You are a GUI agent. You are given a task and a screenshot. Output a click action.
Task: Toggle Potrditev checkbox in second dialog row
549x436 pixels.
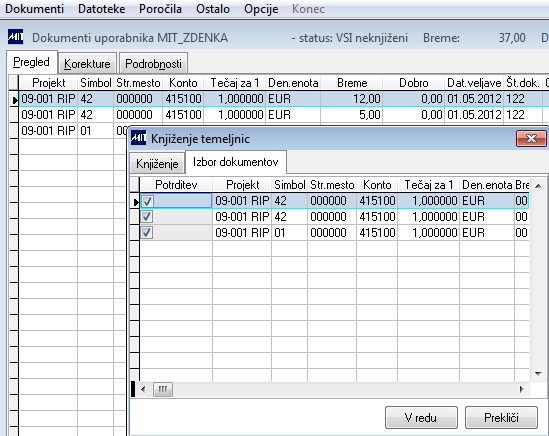pos(147,217)
